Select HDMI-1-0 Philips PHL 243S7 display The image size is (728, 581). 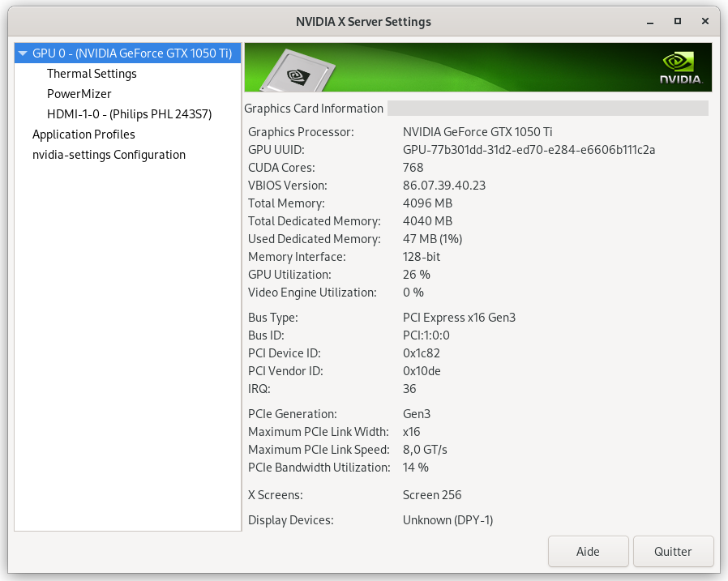pos(129,114)
